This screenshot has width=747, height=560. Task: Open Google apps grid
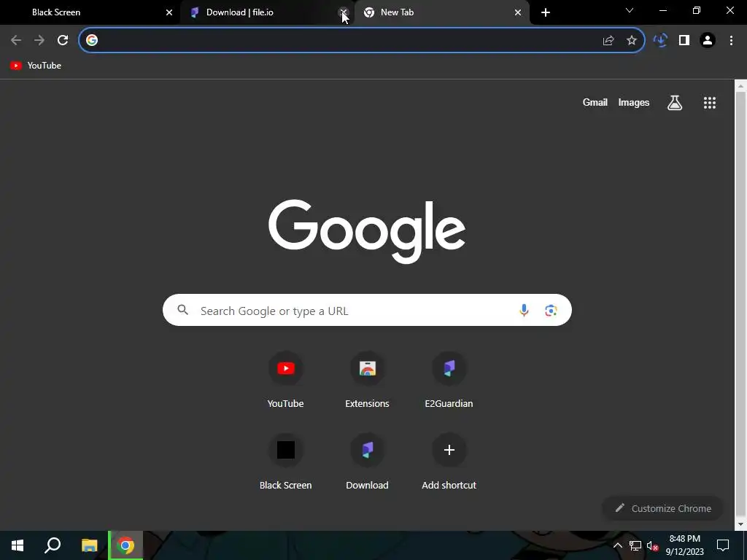tap(710, 102)
